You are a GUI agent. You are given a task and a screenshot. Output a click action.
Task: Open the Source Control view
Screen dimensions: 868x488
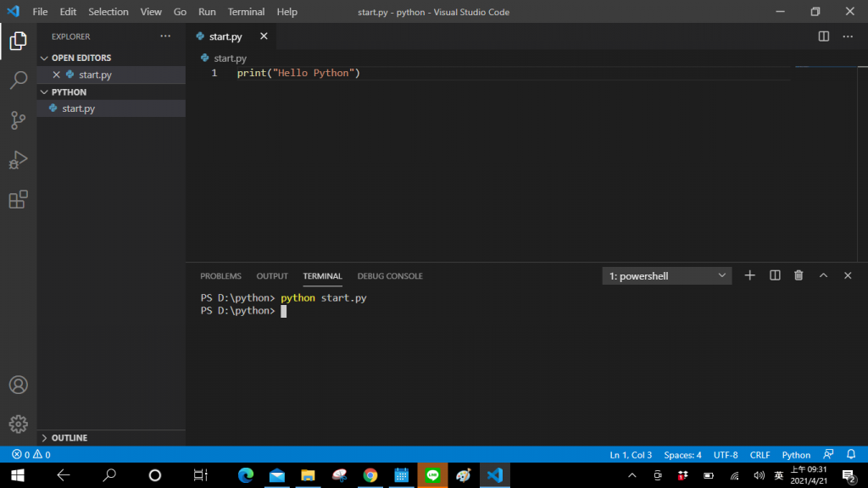[x=19, y=120]
